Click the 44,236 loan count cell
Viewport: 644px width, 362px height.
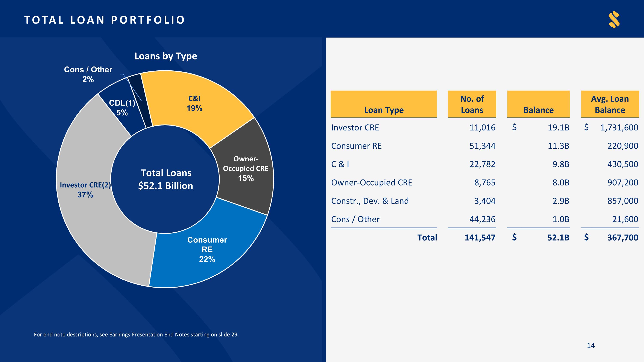(x=482, y=219)
